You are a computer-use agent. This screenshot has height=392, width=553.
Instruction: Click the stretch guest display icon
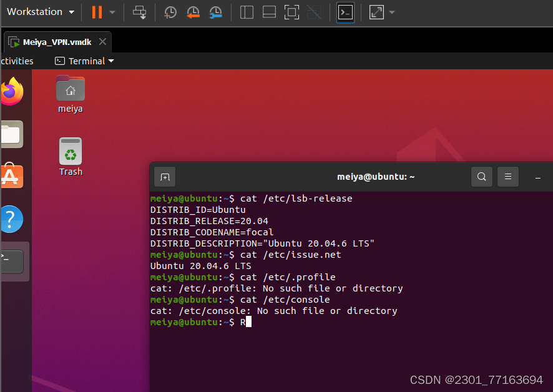(376, 12)
